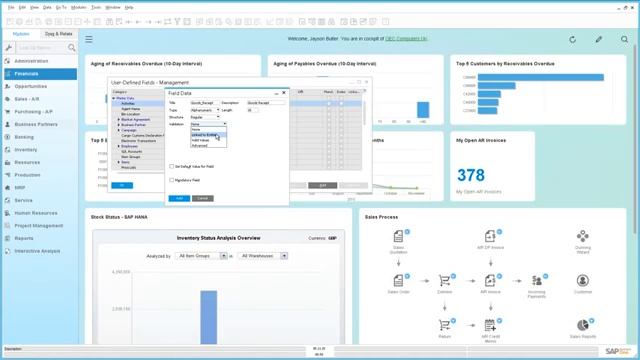The width and height of the screenshot is (640, 360).
Task: Open the Inventory module
Action: [40, 150]
